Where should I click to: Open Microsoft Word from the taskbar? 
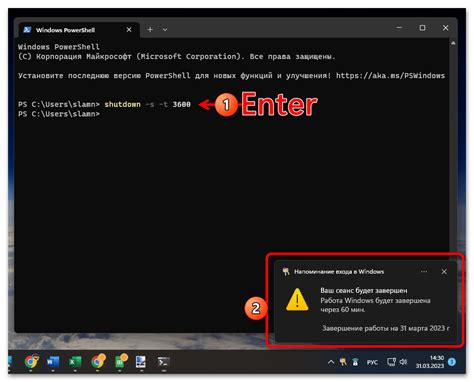click(53, 362)
